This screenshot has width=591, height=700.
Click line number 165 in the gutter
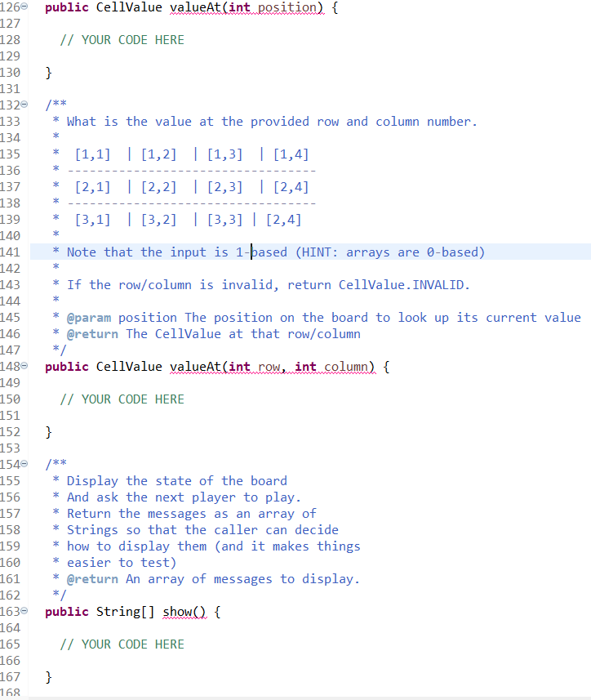pos(11,644)
